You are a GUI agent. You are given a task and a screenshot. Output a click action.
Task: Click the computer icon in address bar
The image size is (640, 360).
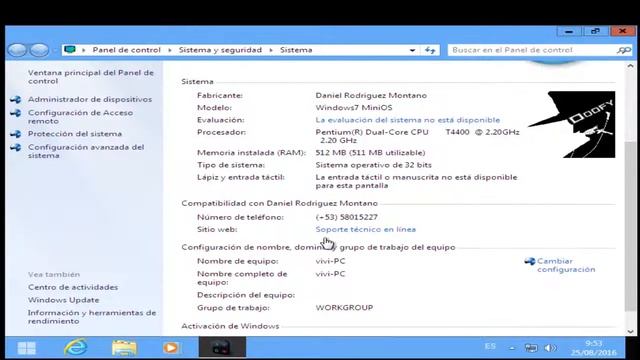70,50
